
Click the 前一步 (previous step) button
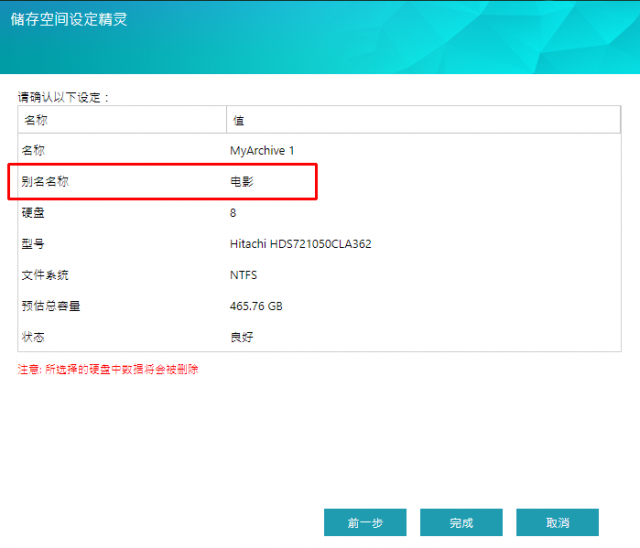tap(365, 522)
